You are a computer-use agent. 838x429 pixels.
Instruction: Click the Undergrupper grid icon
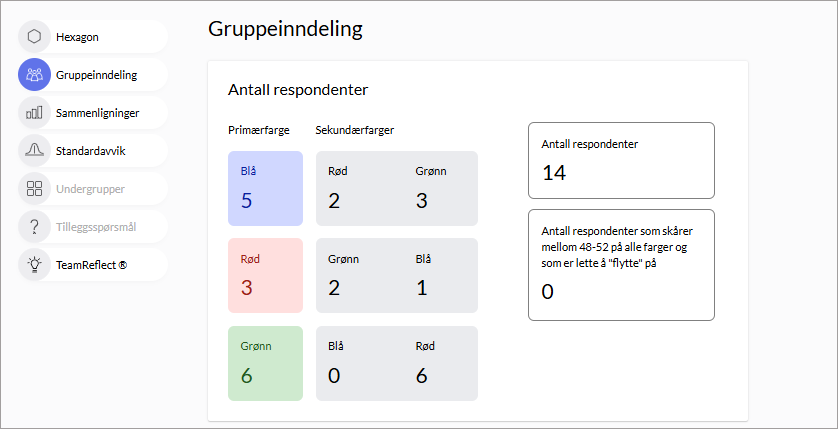pos(34,189)
